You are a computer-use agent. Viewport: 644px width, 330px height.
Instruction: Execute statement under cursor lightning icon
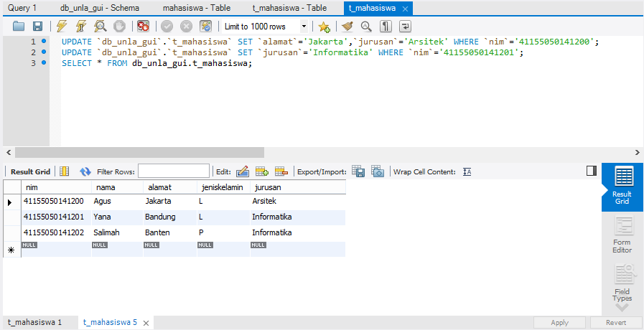81,27
